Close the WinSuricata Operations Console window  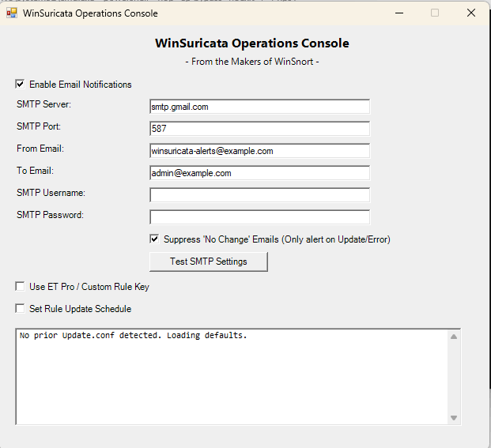471,13
